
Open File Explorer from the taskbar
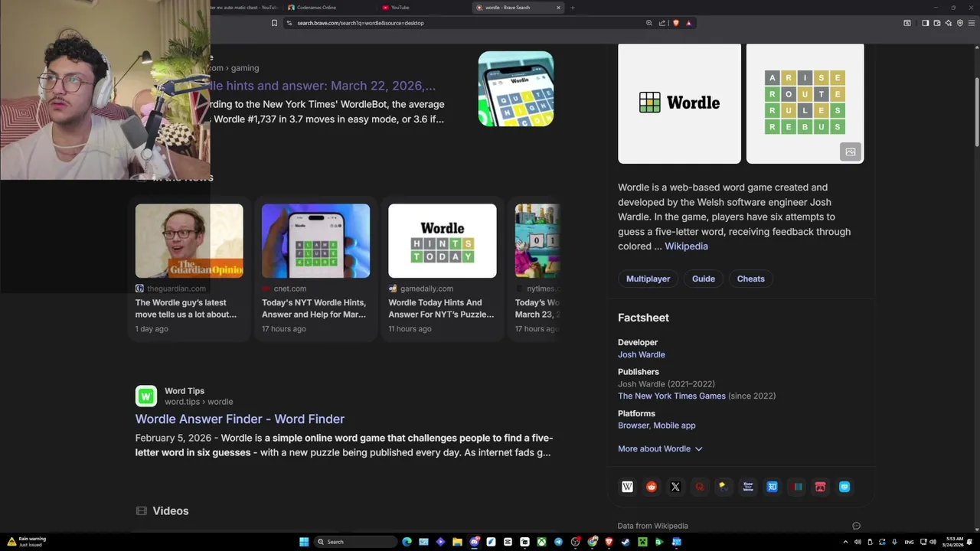tap(457, 542)
